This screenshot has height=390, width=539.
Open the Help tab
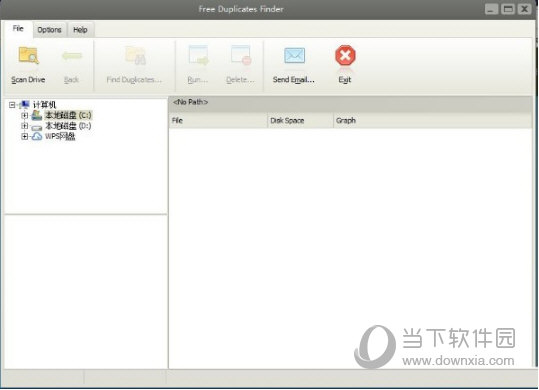click(x=80, y=30)
